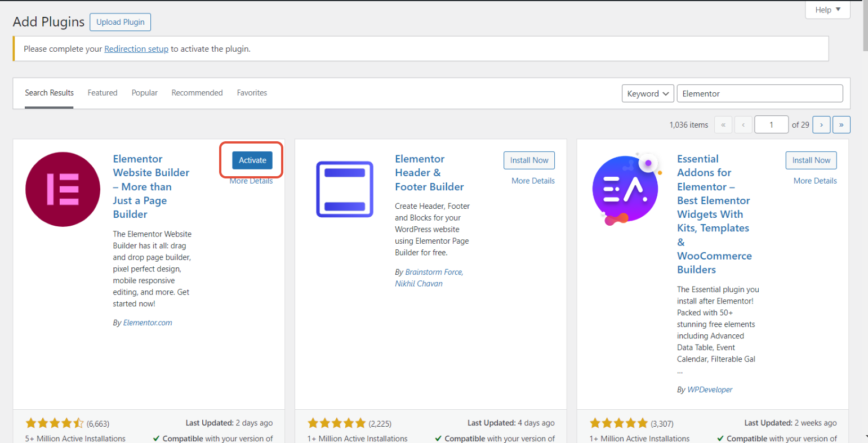
Task: Open the Keyword search type dropdown
Action: [648, 93]
